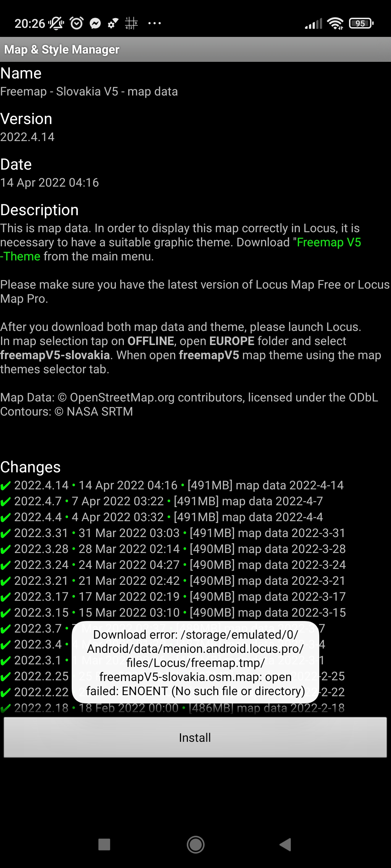
Task: Tap the Wi-Fi status icon
Action: 335,24
